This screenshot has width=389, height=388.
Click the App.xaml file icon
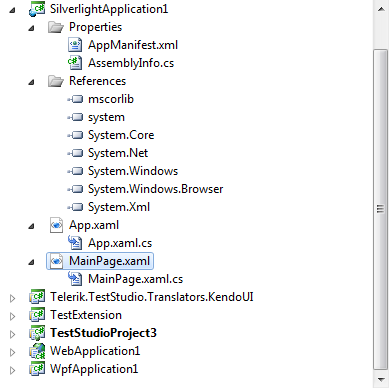[x=56, y=225]
